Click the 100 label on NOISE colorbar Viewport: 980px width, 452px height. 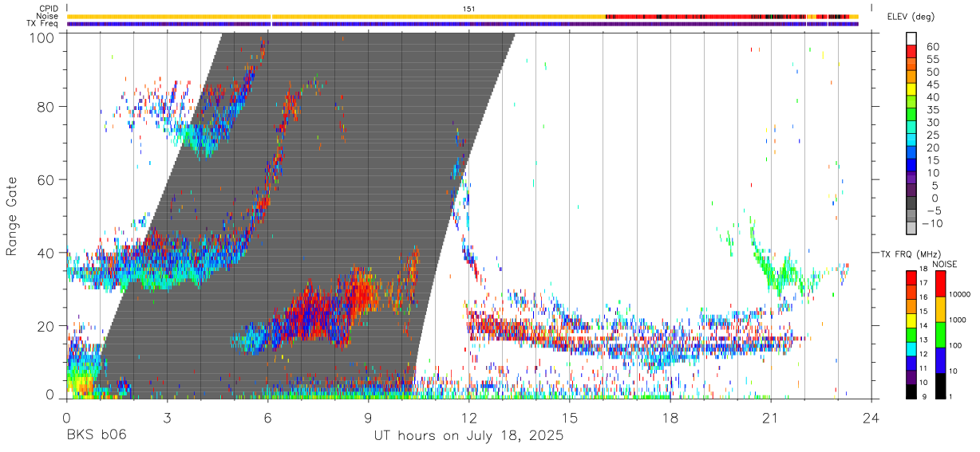pos(954,346)
